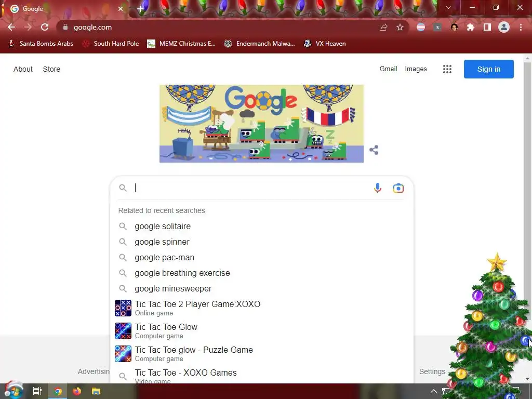Focus the Google search input field
The height and width of the screenshot is (399, 532).
(x=249, y=188)
